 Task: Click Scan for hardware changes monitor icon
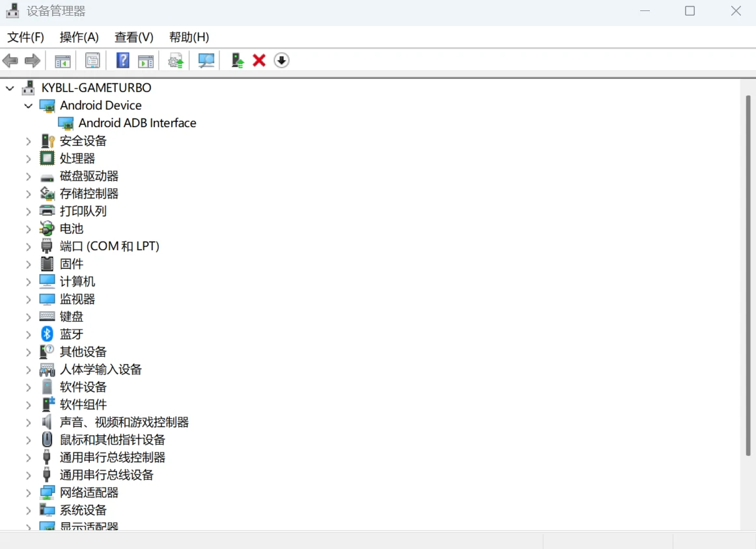[x=206, y=61]
